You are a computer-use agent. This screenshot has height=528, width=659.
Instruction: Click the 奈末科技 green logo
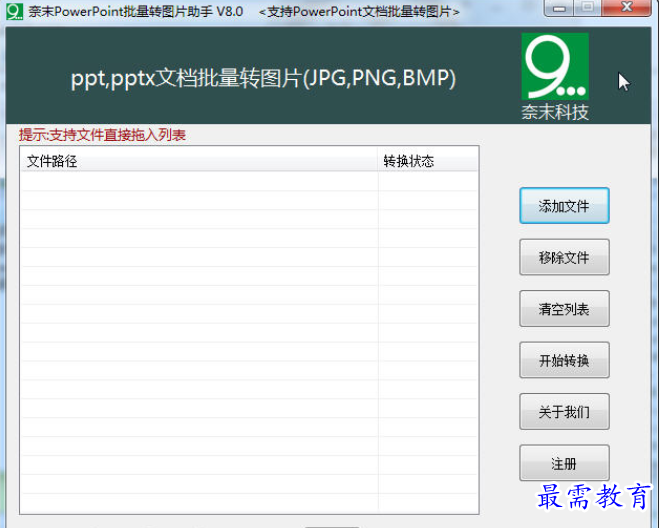click(555, 66)
